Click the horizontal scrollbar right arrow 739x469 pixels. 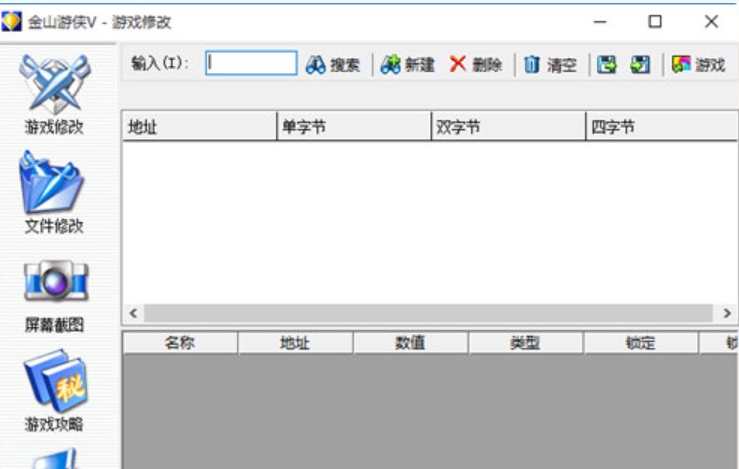coord(727,313)
